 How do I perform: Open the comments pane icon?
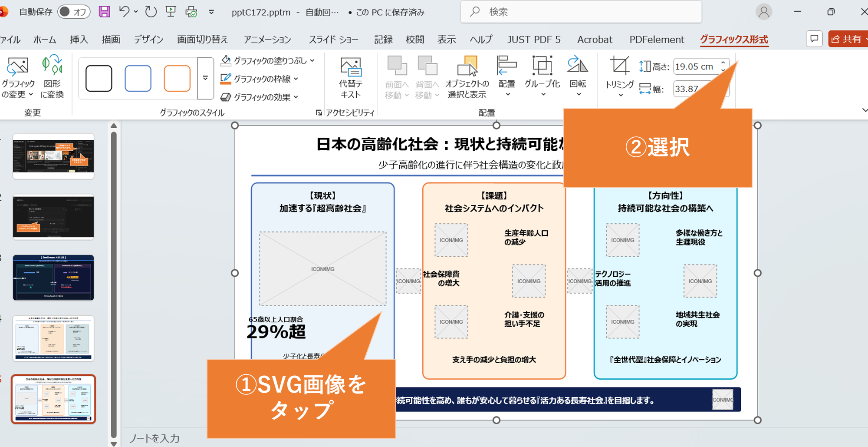tap(814, 39)
